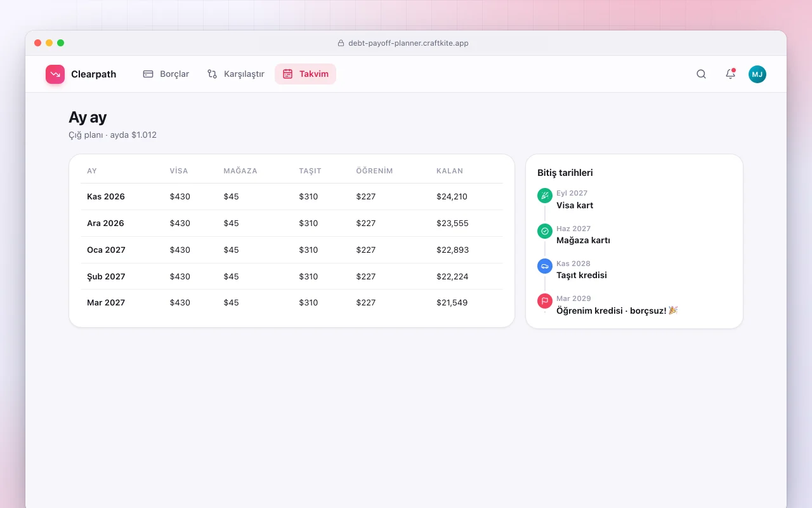Click the Taşıt kredisi car icon
Viewport: 812px width, 508px height.
(x=545, y=266)
